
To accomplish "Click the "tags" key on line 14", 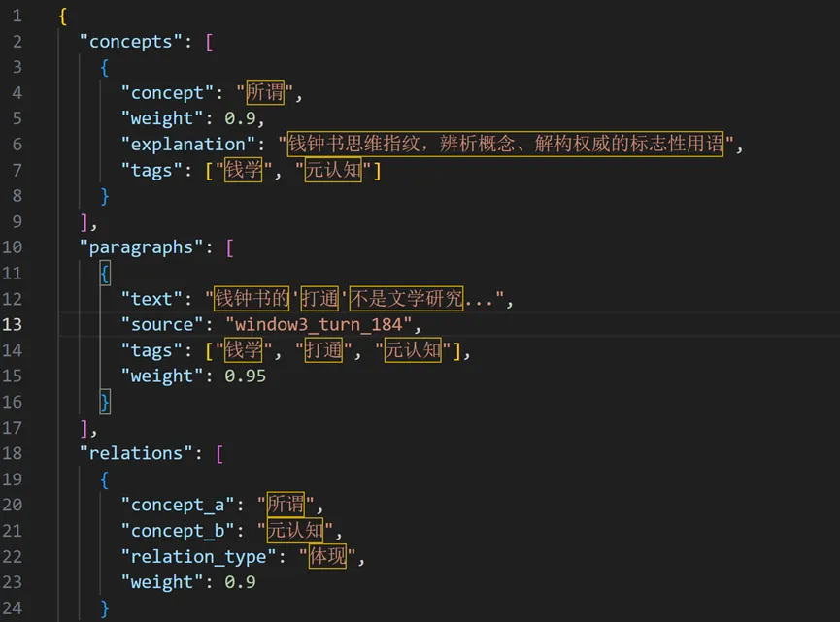I will (151, 350).
